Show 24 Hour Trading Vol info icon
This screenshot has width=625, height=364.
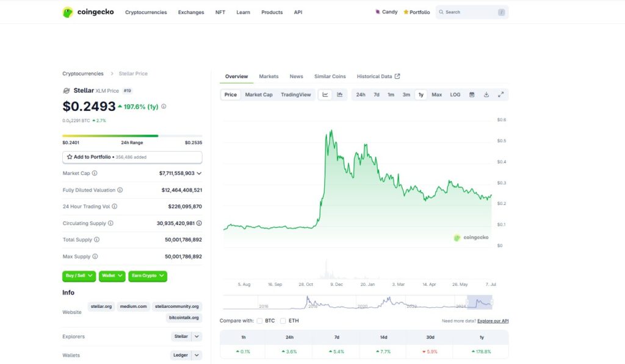(x=114, y=206)
